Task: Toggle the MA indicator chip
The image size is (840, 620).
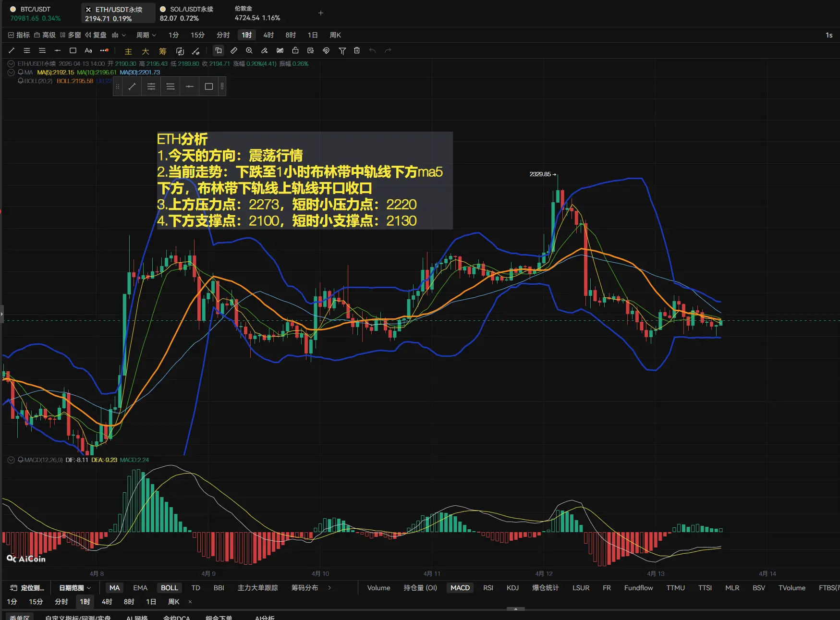Action: (114, 588)
